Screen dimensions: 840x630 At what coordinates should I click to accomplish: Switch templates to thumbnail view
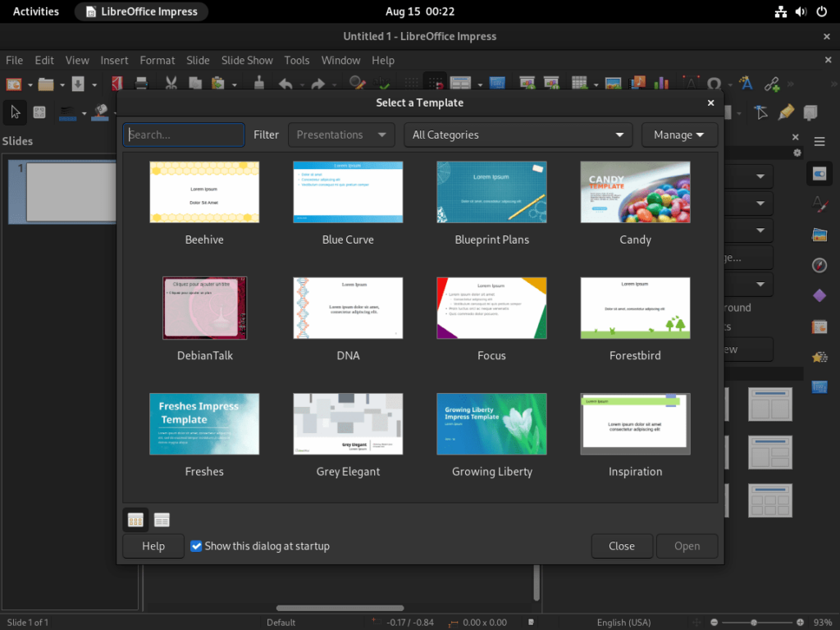[135, 519]
